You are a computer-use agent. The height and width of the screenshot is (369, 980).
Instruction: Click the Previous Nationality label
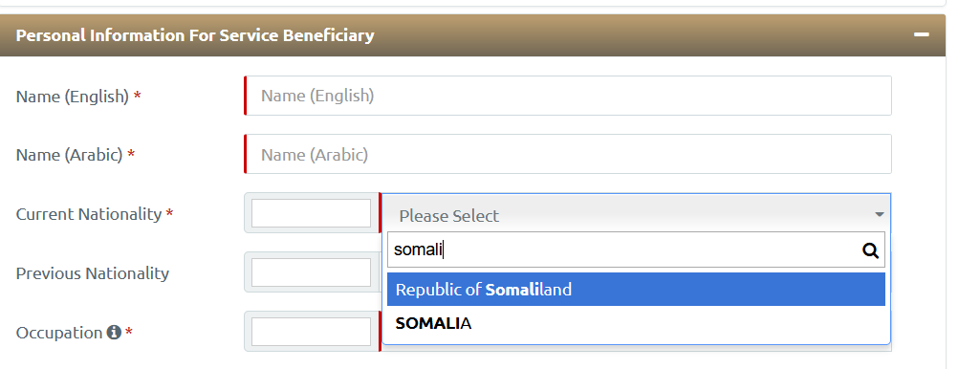pyautogui.click(x=93, y=273)
